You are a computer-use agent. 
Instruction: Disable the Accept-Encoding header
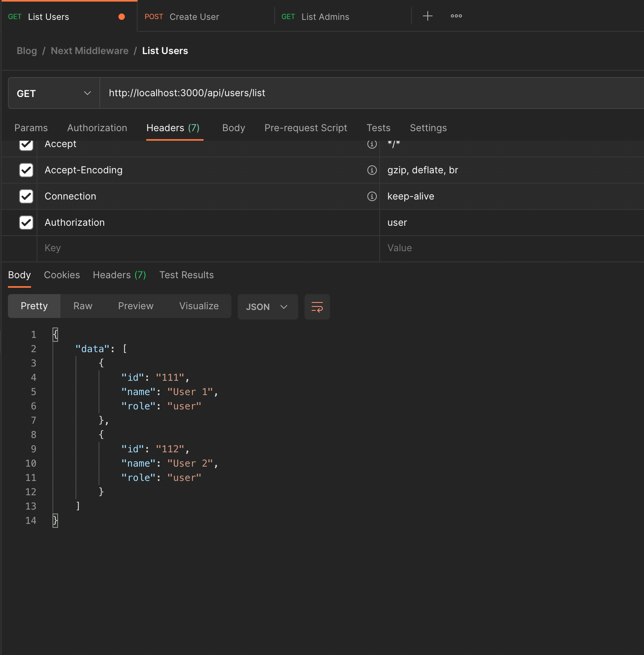26,170
